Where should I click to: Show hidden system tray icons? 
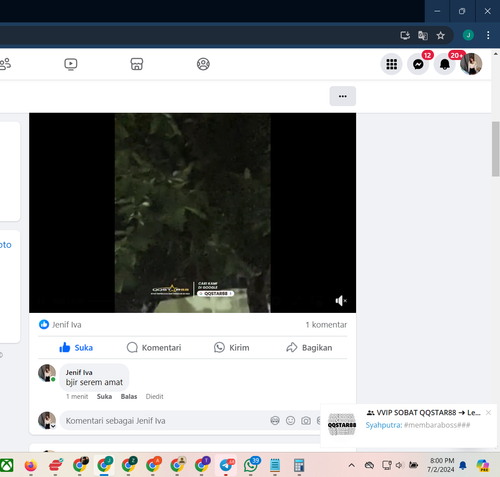pyautogui.click(x=351, y=465)
